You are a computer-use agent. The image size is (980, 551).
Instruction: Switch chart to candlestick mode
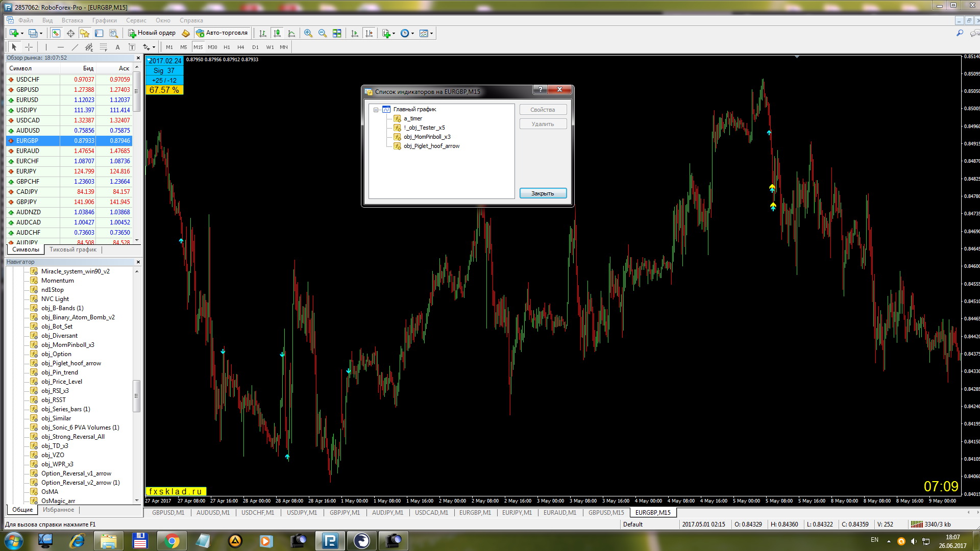(277, 33)
